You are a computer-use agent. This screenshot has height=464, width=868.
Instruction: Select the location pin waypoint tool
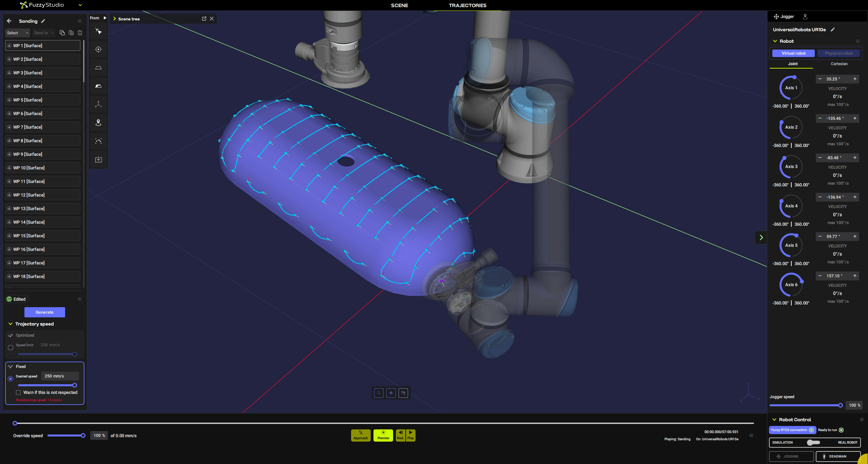[98, 123]
